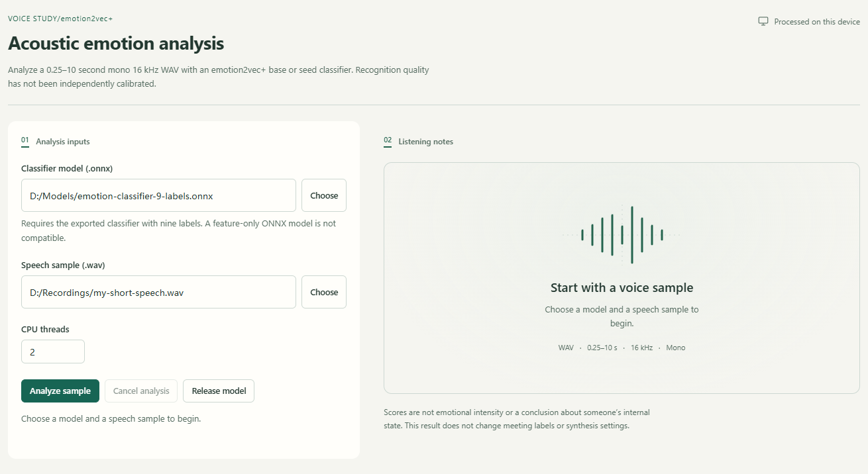
Task: Click the '0.25–10 s' duration requirement text
Action: (602, 348)
